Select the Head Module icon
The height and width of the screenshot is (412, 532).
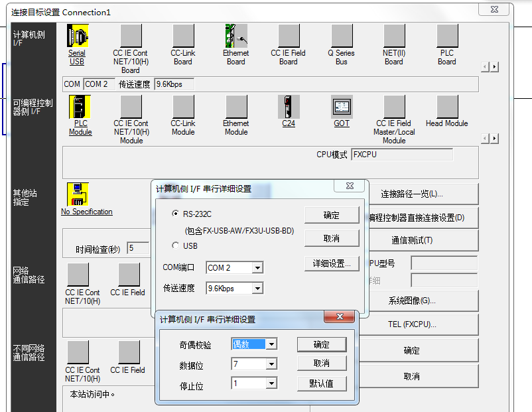pos(446,107)
